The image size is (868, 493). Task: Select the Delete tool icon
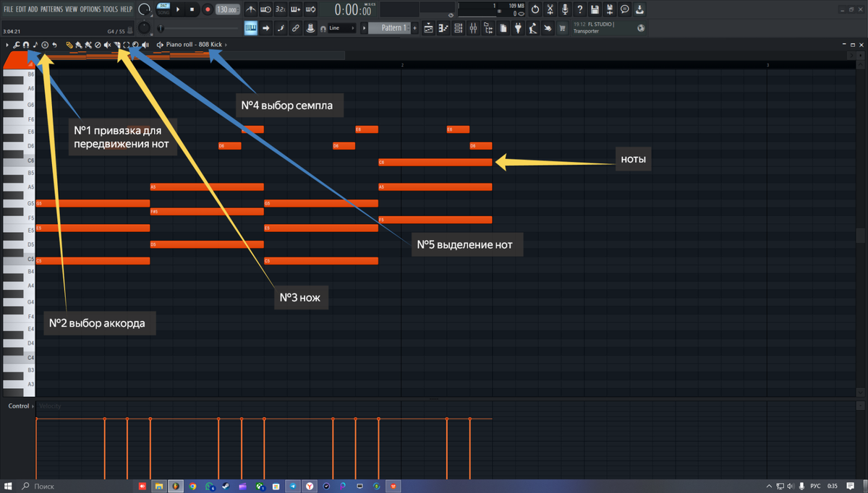click(98, 45)
